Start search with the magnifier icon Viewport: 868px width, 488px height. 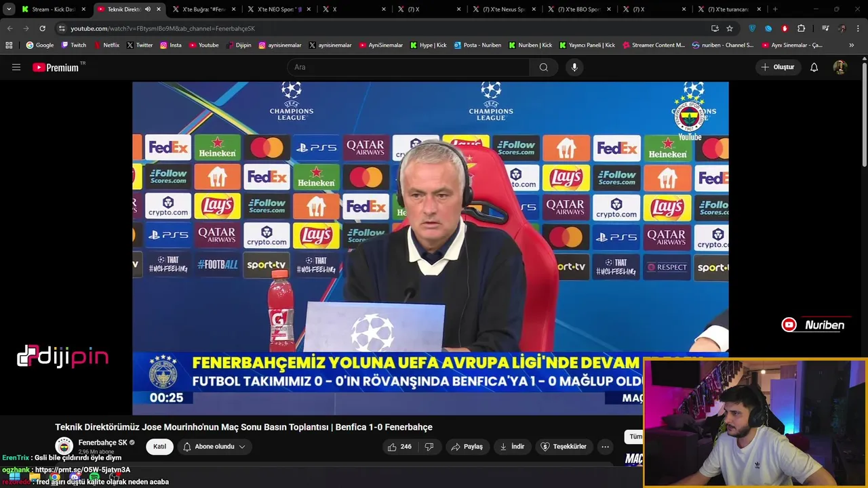coord(543,67)
